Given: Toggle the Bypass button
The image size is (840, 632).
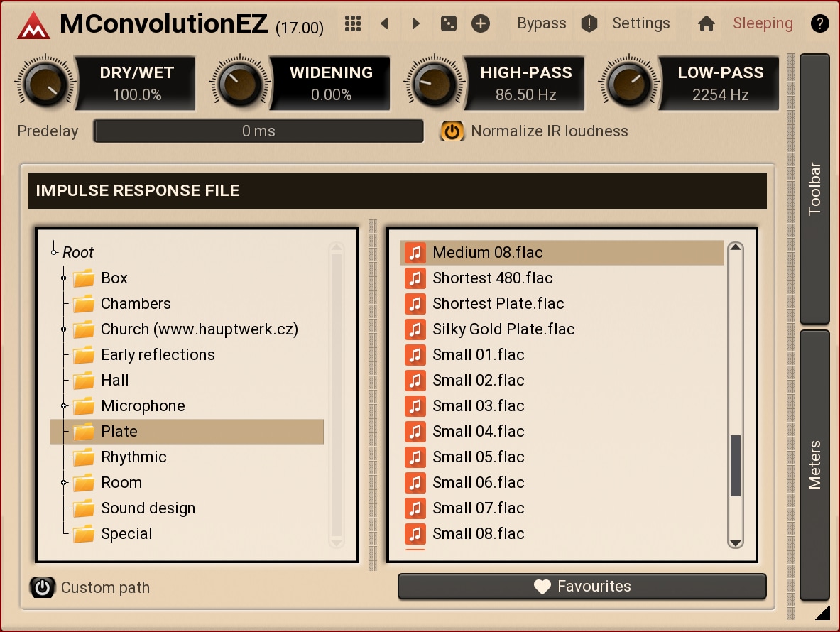Looking at the screenshot, I should pos(541,23).
